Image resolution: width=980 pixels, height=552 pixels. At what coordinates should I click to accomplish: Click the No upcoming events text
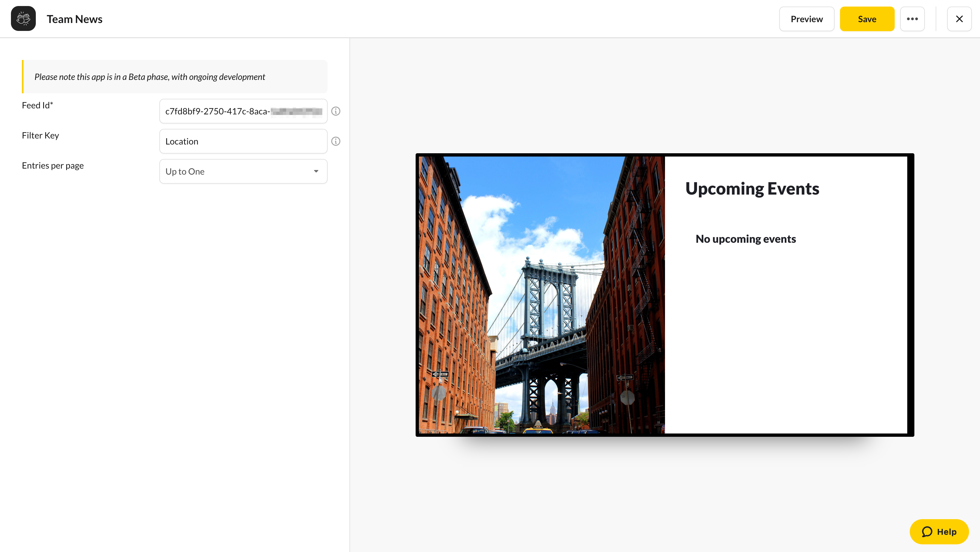tap(746, 239)
